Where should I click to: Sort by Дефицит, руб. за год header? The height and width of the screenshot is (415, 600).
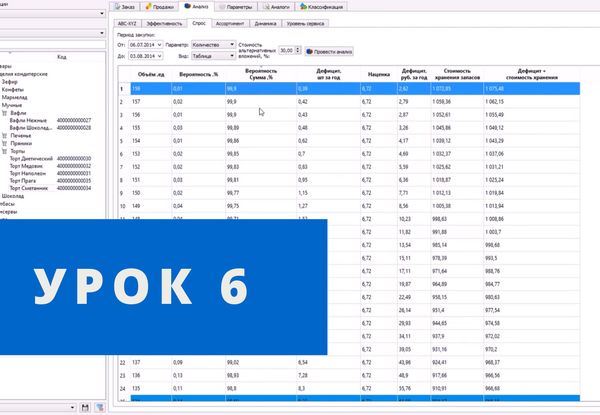(414, 74)
